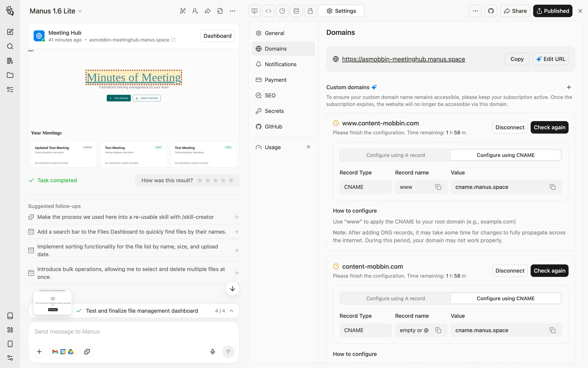Click the microphone voice input icon

[213, 351]
